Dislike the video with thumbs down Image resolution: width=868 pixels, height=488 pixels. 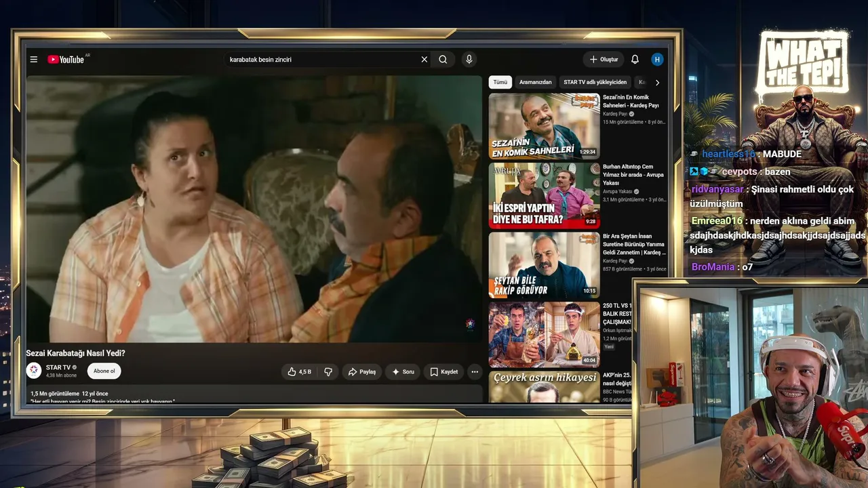tap(328, 371)
